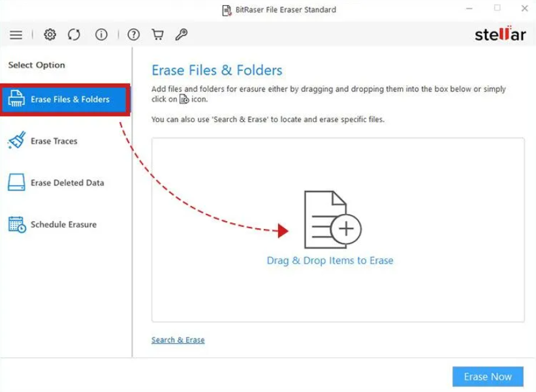Click the shredder icon beside Erase Files
Screen dimensions: 536x392
(16, 99)
